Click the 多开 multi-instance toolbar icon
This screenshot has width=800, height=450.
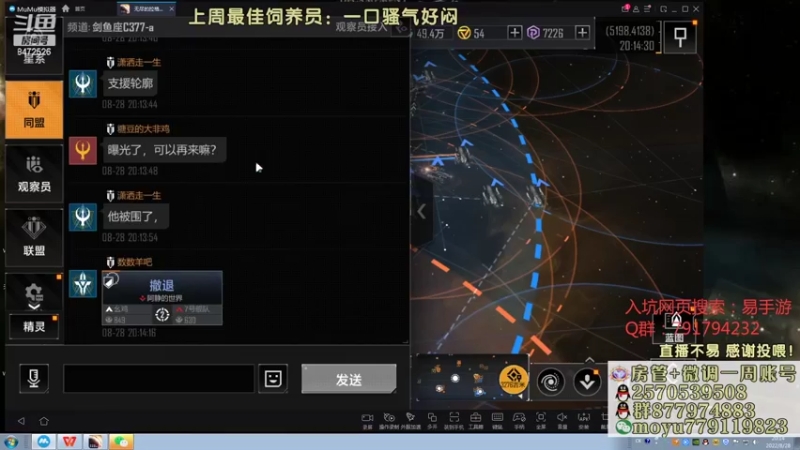[432, 420]
